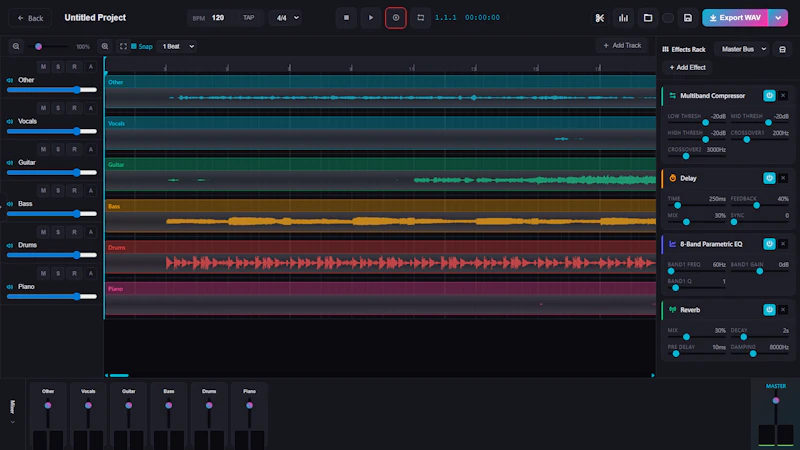Solo the Drums track

pos(58,232)
